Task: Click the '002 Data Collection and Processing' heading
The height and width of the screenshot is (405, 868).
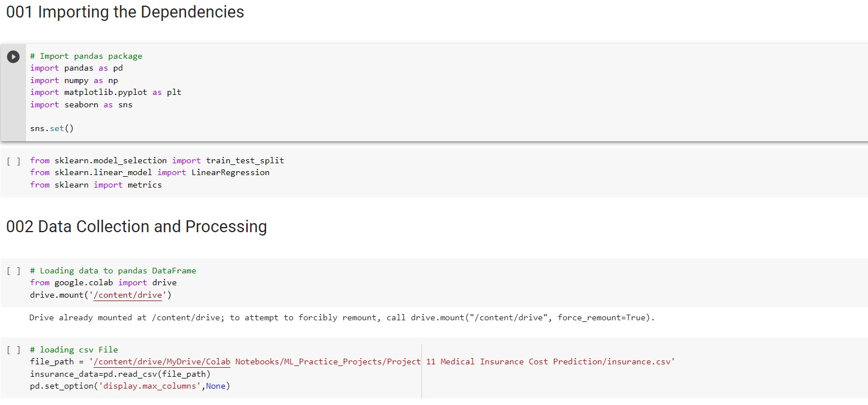Action: tap(136, 227)
